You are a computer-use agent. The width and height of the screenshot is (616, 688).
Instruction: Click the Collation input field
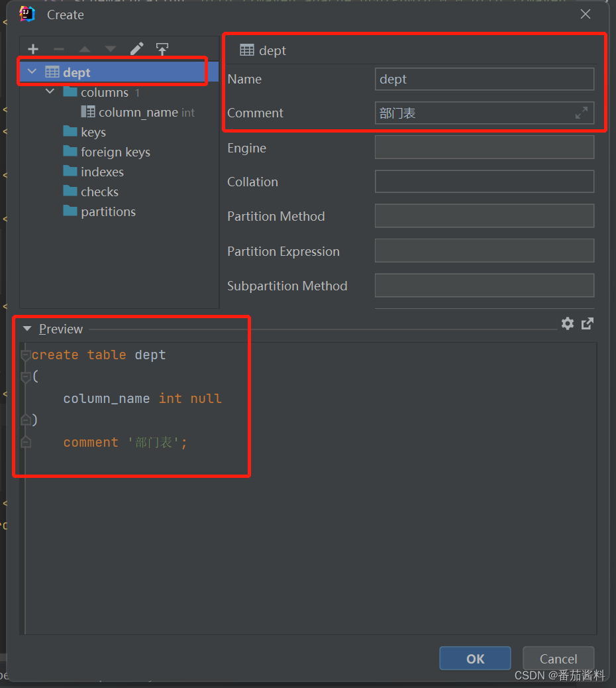pos(484,182)
